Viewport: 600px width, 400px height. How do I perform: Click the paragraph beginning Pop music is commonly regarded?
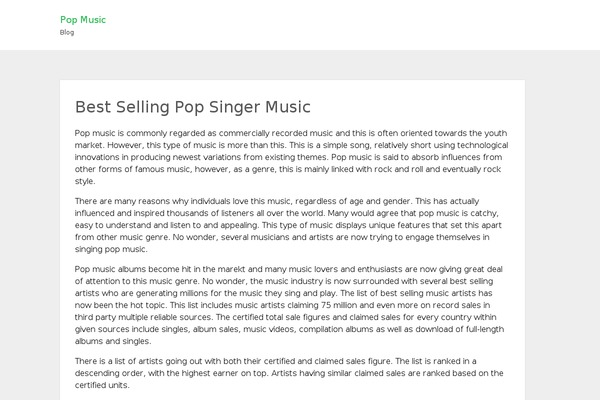tap(292, 157)
